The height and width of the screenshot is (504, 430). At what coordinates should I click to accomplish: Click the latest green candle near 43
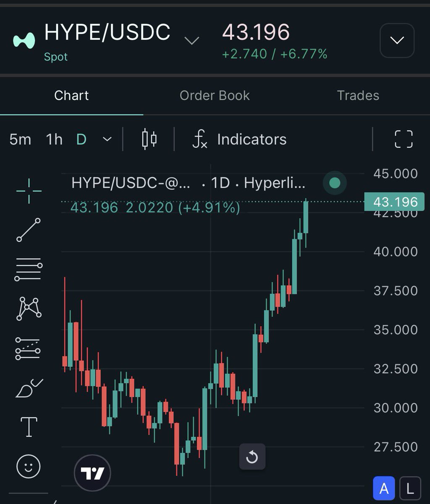pyautogui.click(x=306, y=217)
